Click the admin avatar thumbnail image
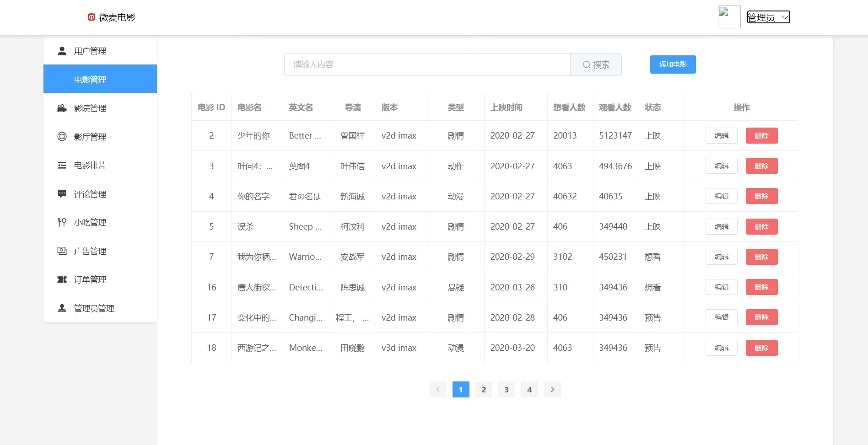 pyautogui.click(x=729, y=17)
